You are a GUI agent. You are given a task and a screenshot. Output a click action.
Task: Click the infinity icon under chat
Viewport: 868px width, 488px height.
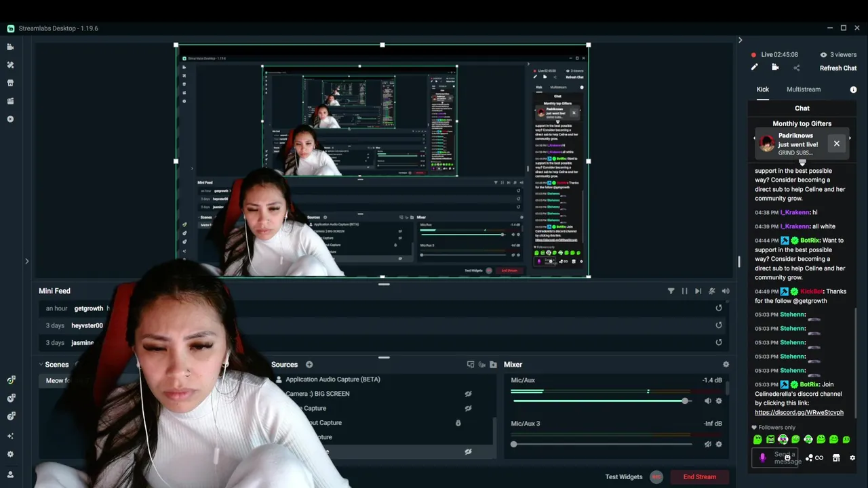tap(819, 458)
